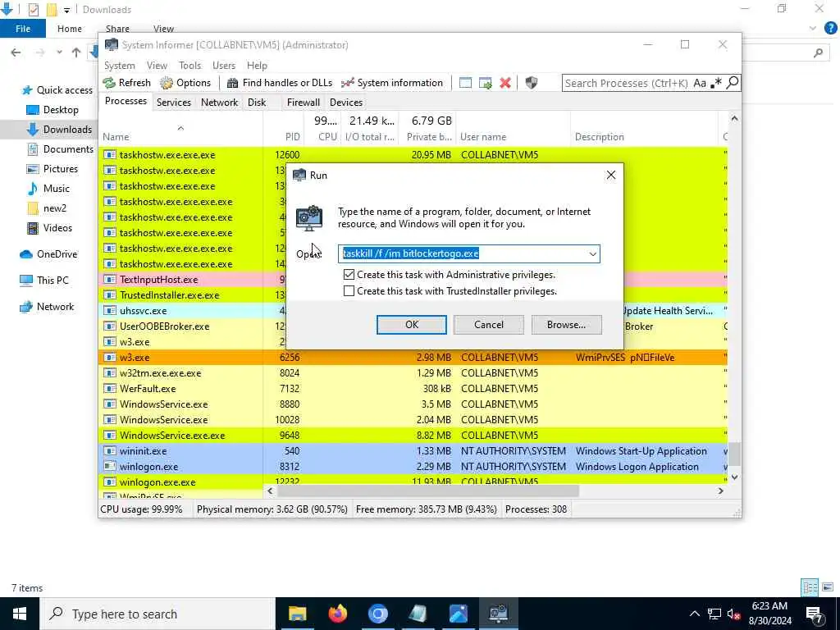Toggle case-sensitive search Aa icon
This screenshot has width=840, height=630.
(x=699, y=83)
